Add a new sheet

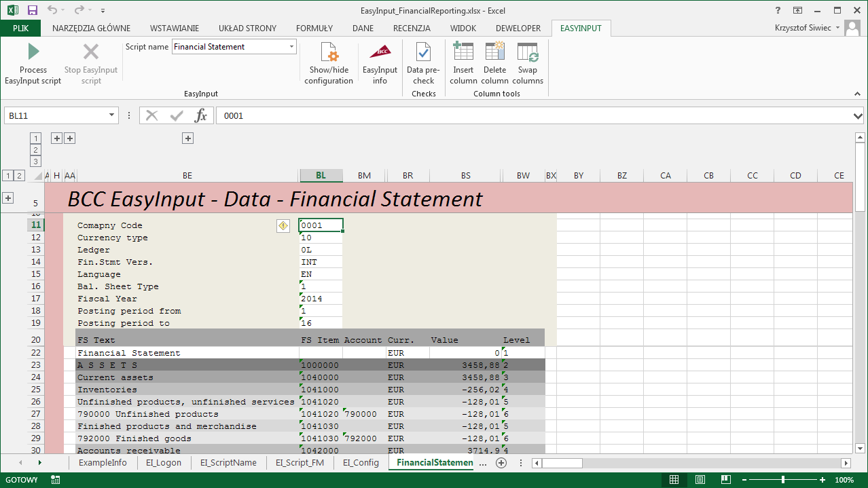coord(501,463)
